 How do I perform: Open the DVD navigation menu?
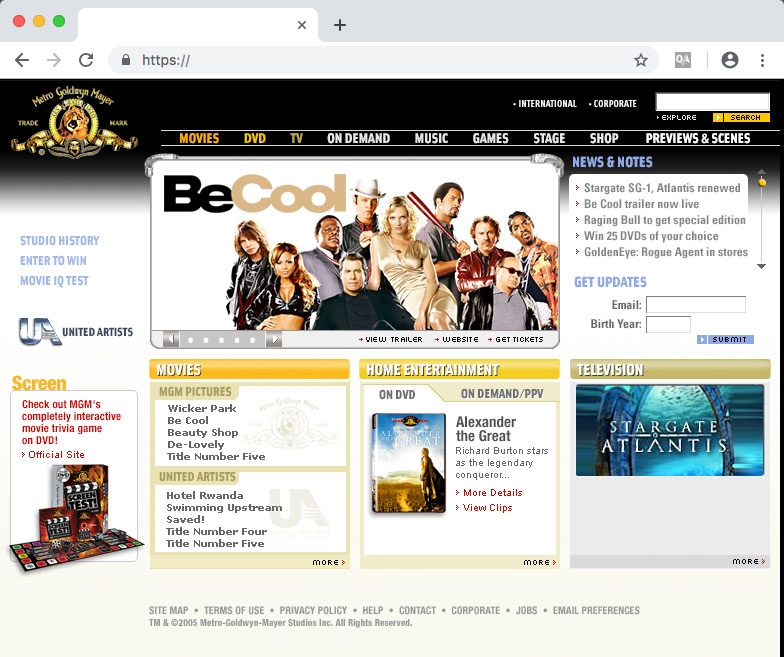(254, 138)
